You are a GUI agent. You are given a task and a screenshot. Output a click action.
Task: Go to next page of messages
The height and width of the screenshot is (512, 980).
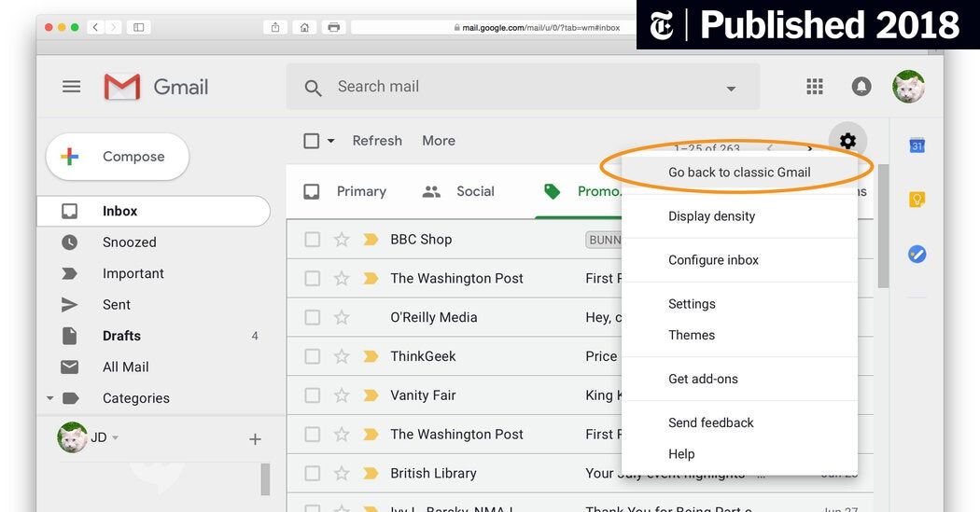[810, 148]
